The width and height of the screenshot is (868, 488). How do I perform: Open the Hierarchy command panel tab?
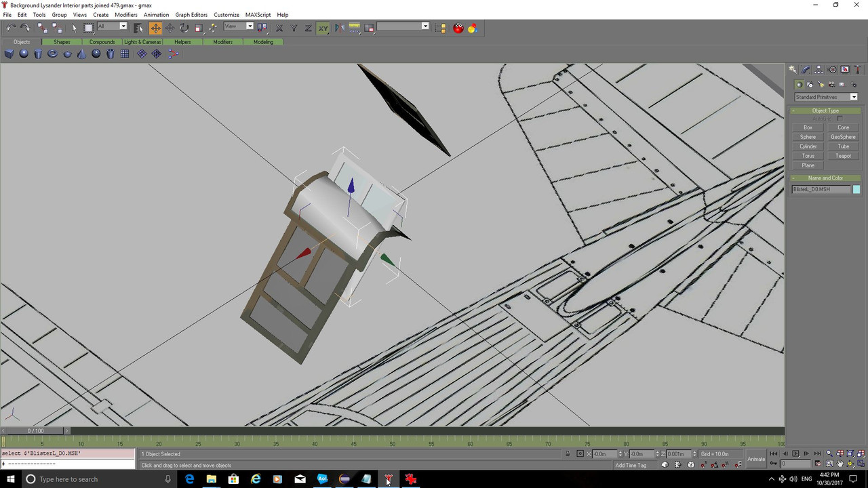coord(818,70)
